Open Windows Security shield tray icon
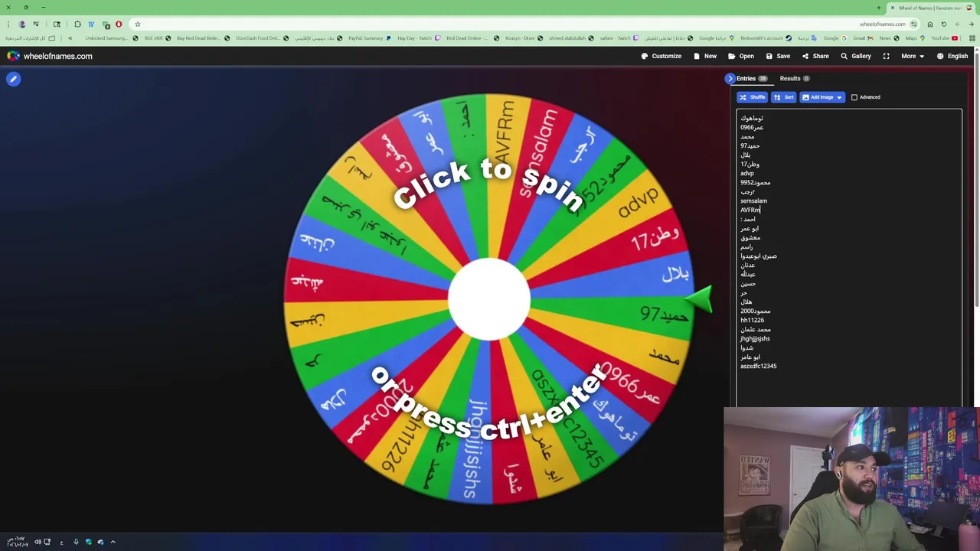Image resolution: width=980 pixels, height=551 pixels. click(x=88, y=542)
